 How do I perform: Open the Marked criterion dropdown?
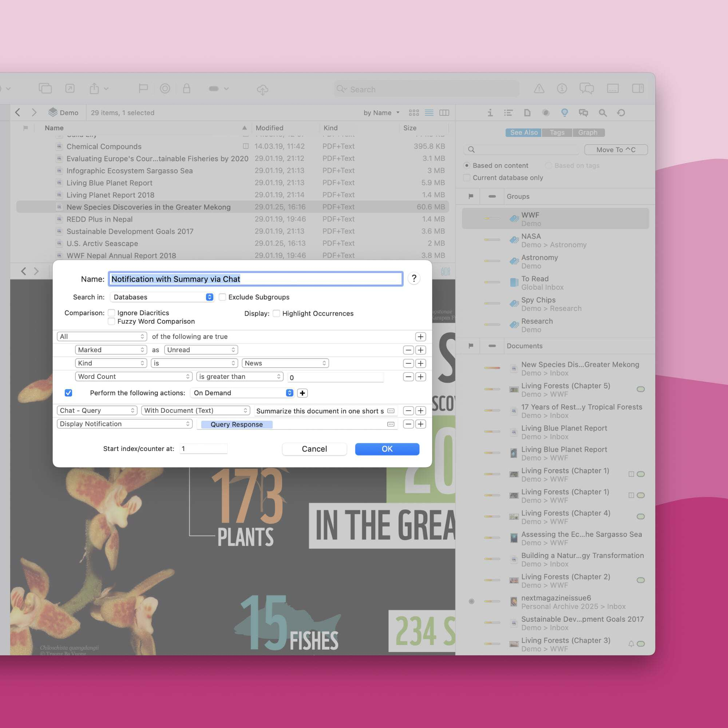point(111,350)
